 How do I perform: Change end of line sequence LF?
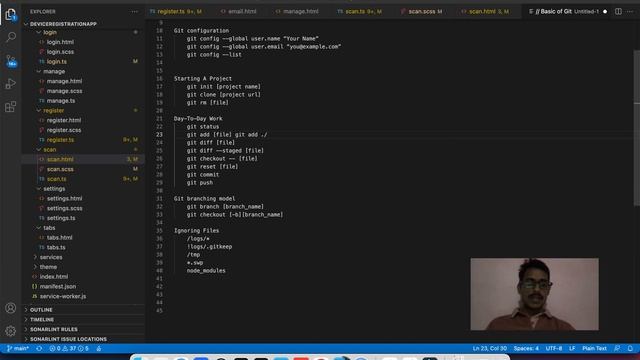(x=572, y=349)
